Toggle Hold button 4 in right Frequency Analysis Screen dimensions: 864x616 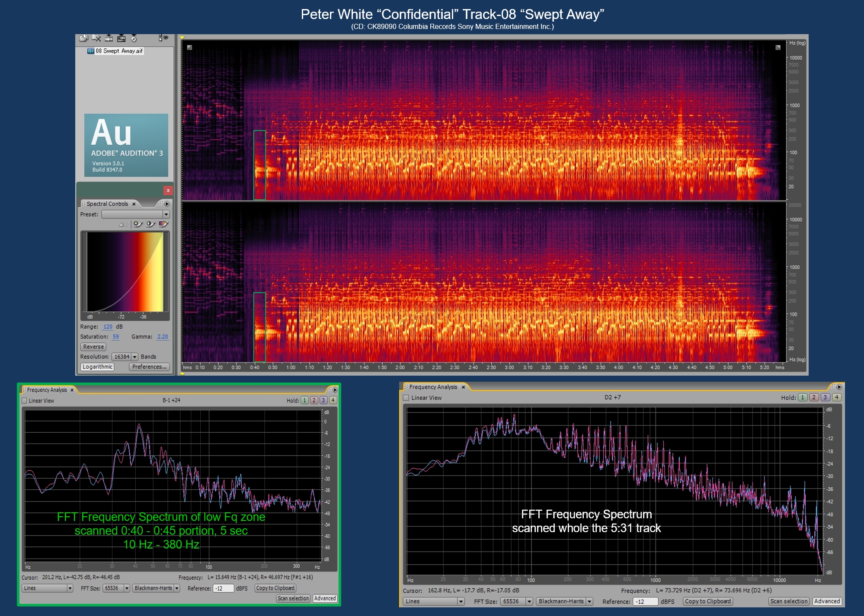click(x=837, y=397)
